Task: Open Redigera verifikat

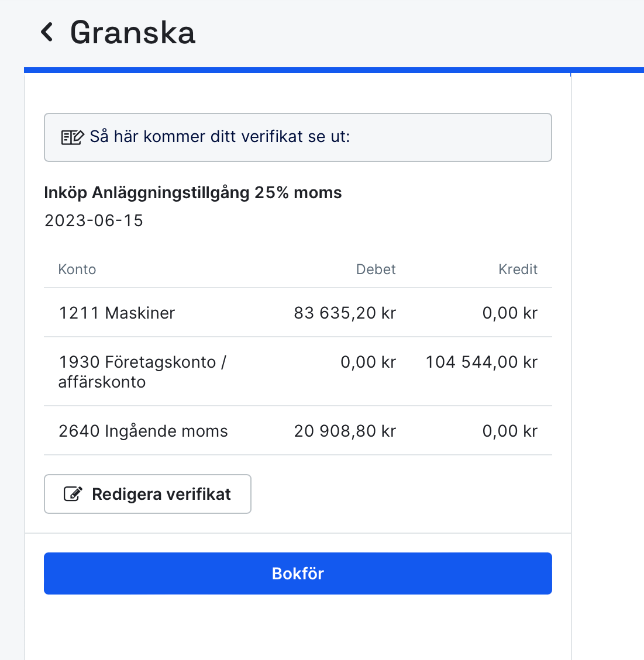Action: (x=147, y=494)
